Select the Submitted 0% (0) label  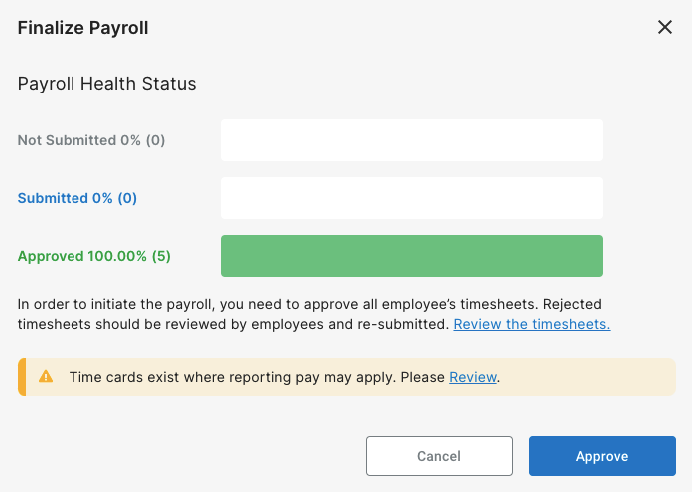tap(77, 198)
